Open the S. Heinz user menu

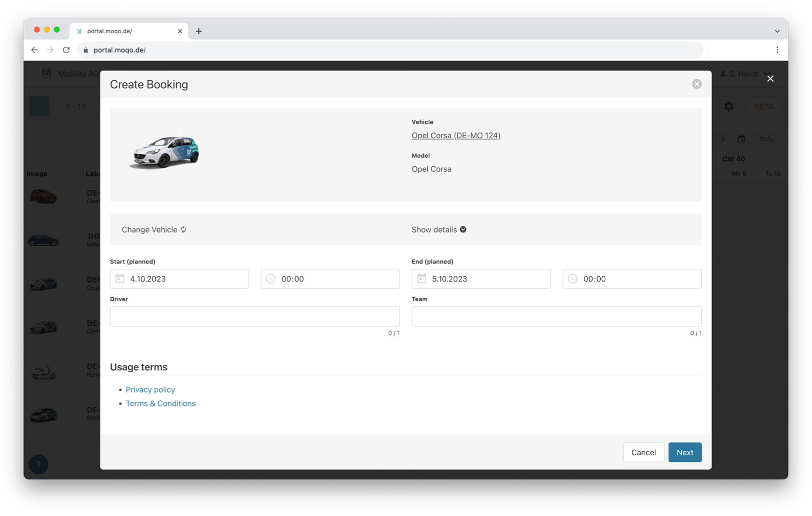click(745, 74)
